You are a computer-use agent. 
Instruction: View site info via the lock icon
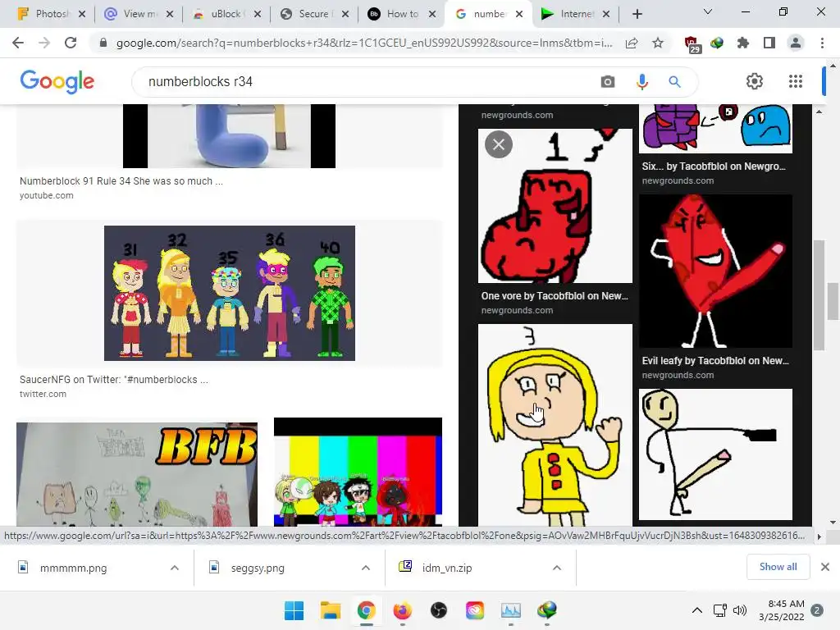(103, 43)
